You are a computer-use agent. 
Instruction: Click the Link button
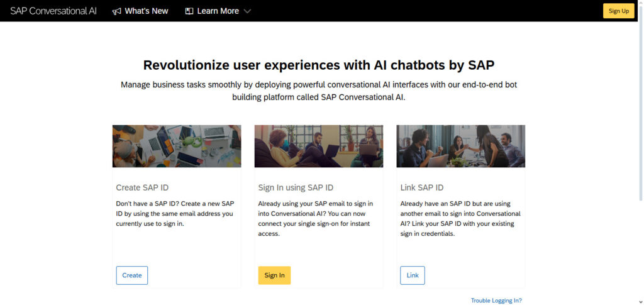click(x=413, y=275)
